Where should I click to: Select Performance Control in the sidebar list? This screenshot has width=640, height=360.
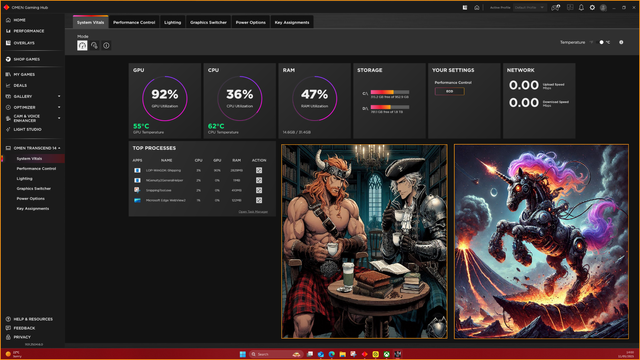click(36, 169)
